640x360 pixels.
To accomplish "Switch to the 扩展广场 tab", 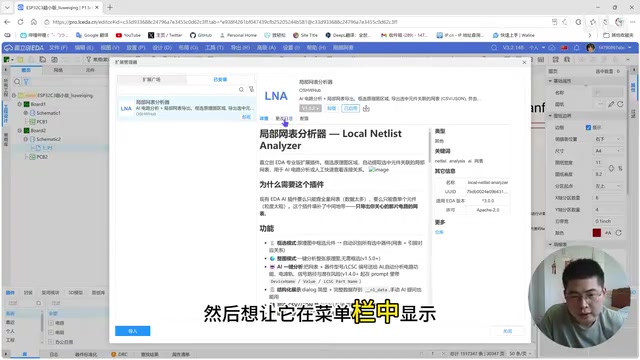I will (151, 80).
